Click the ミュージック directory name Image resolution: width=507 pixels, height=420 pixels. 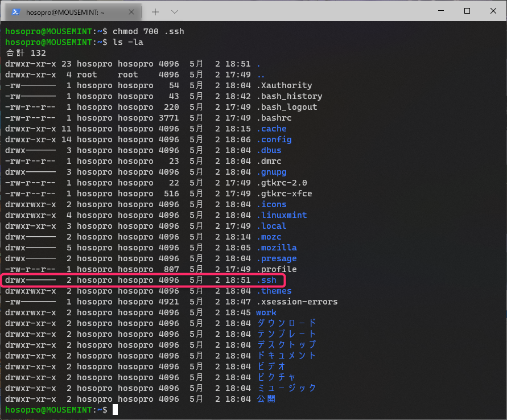[x=287, y=388]
